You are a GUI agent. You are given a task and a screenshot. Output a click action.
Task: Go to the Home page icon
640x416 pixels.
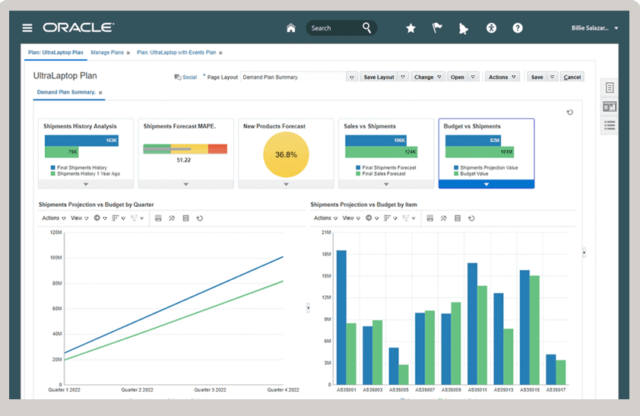(291, 28)
